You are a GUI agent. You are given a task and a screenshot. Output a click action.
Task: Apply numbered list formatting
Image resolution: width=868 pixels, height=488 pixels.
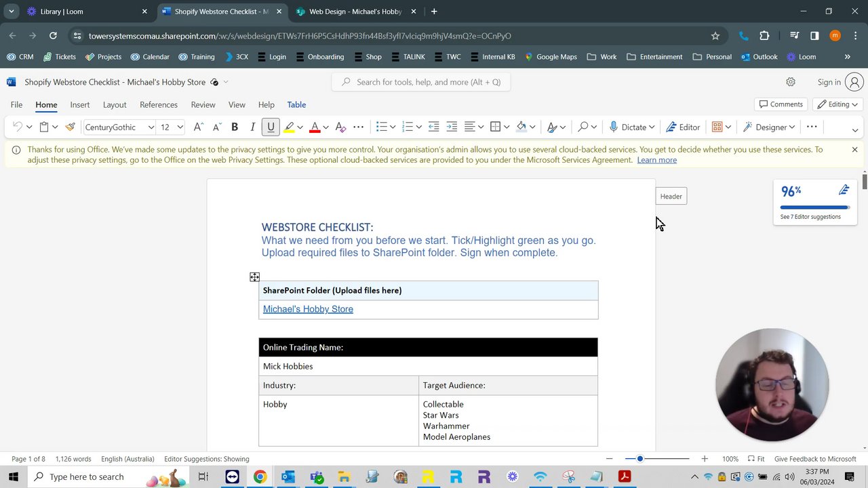408,127
